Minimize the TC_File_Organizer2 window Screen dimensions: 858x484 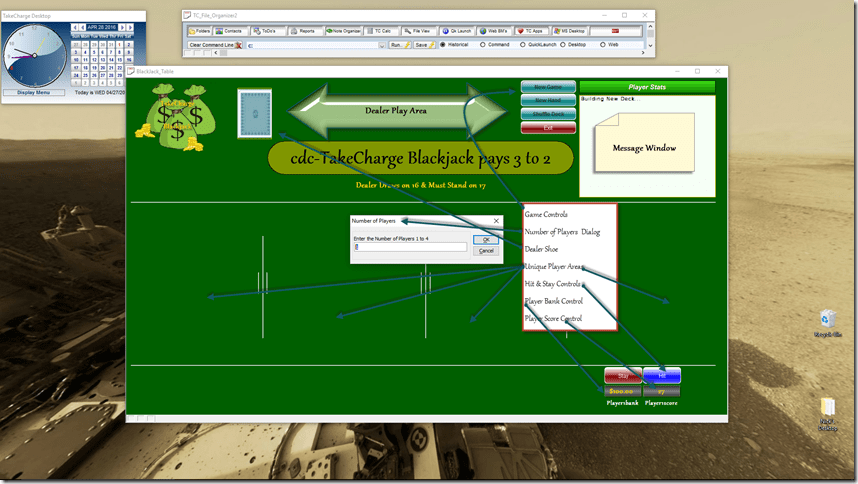(604, 15)
